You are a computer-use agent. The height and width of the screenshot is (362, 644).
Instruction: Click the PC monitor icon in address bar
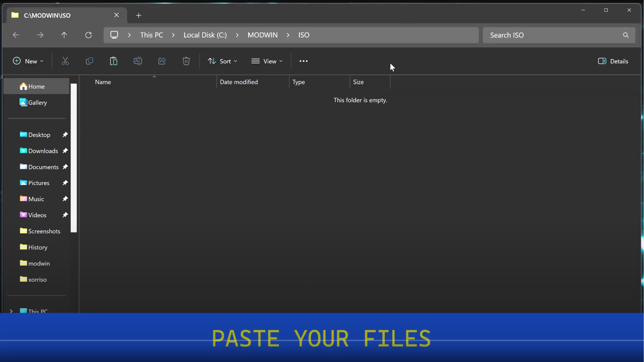point(114,35)
